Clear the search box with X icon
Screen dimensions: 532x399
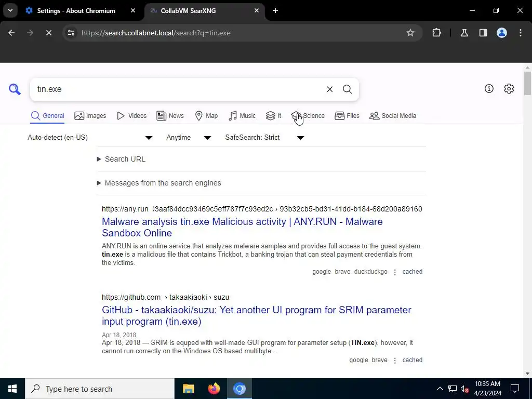pyautogui.click(x=329, y=89)
